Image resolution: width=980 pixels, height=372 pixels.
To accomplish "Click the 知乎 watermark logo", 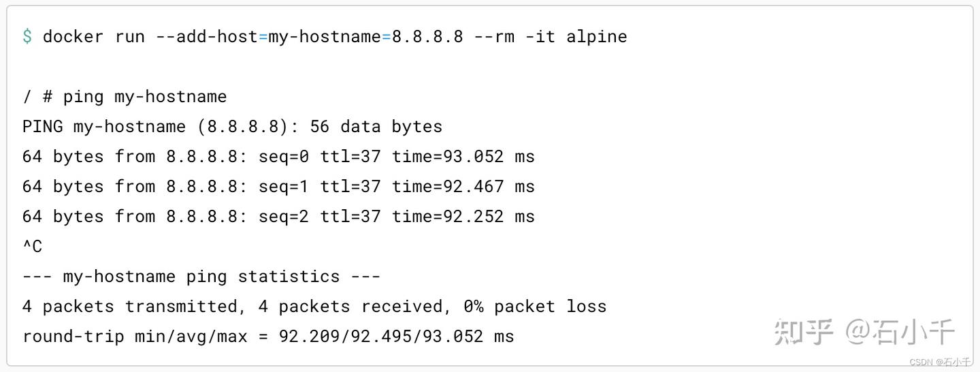I will 804,332.
